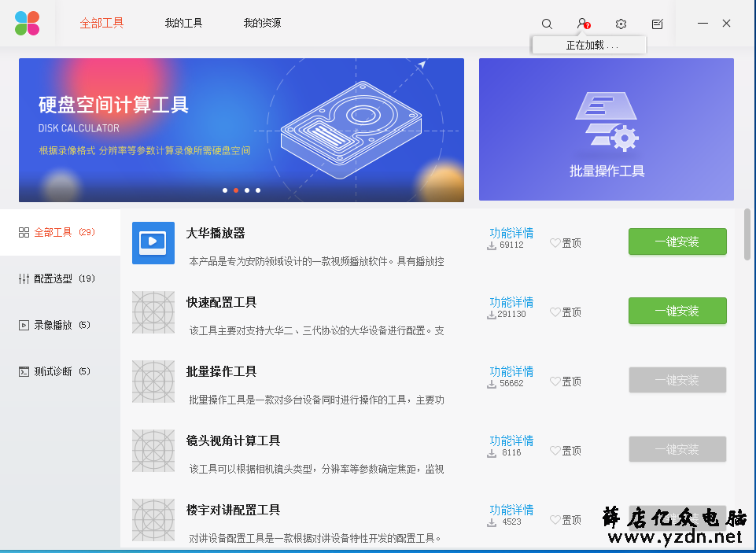The height and width of the screenshot is (553, 756).
Task: Pin 批量操作工具 with the 置顶 heart
Action: [x=566, y=382]
